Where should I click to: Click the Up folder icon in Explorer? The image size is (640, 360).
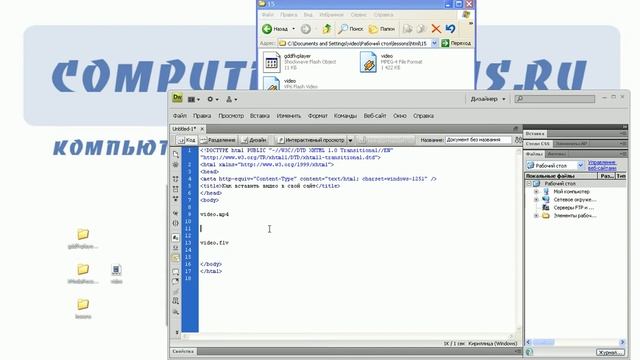327,29
